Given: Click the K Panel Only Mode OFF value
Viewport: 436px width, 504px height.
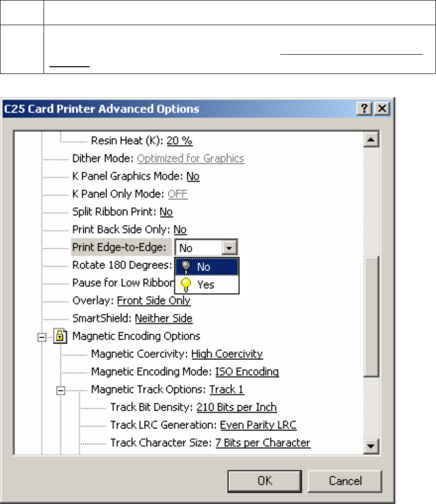Looking at the screenshot, I should pyautogui.click(x=178, y=194).
